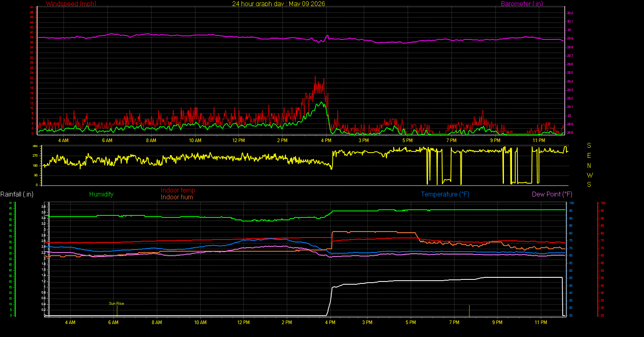Click the red "25" indoor scale value
The height and width of the screenshot is (337, 644).
[602, 315]
